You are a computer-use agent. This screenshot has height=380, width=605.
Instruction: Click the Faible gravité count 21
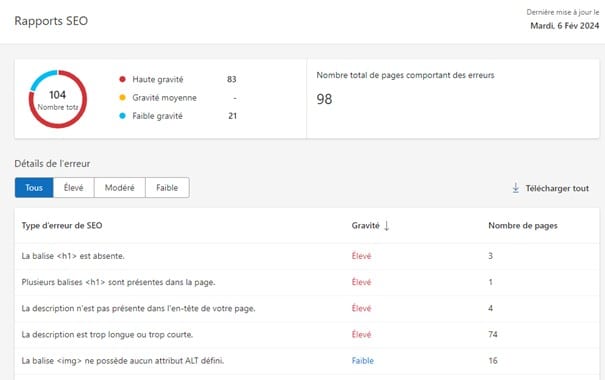click(x=232, y=116)
